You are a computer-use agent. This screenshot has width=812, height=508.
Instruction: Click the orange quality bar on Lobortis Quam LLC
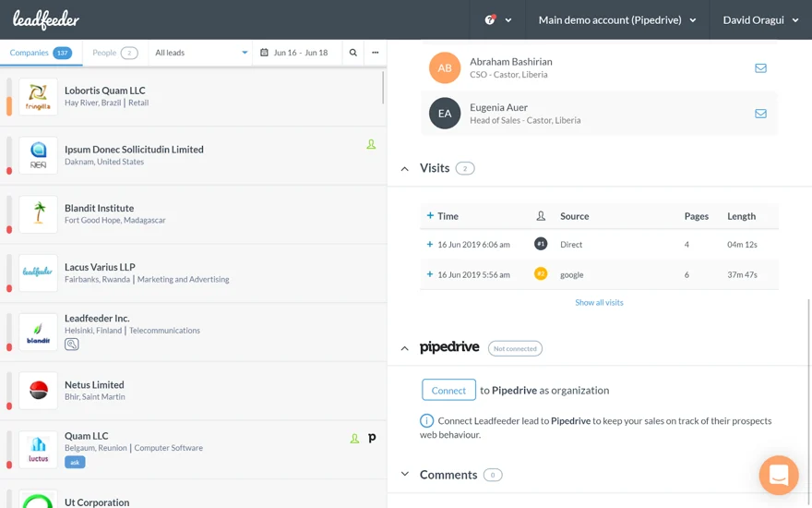9,105
